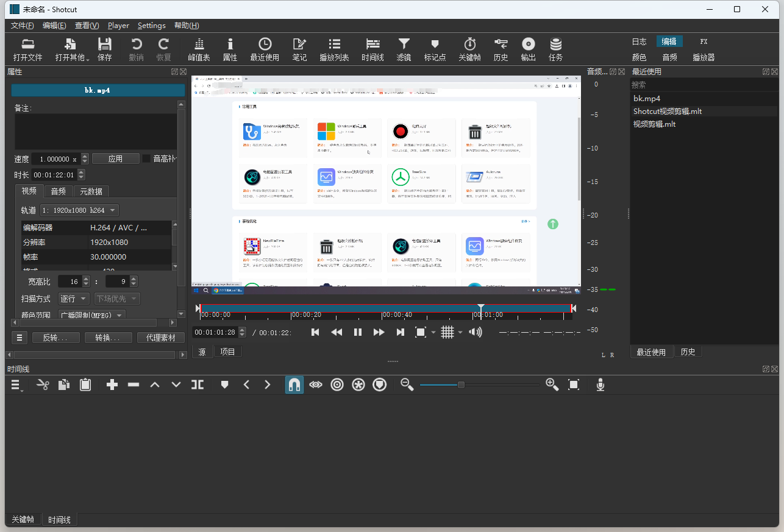Click the 时间线 icon in the main toolbar

372,49
